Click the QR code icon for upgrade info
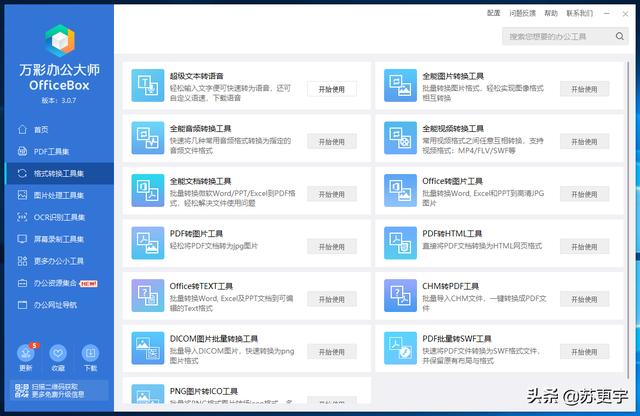This screenshot has height=416, width=640. [x=22, y=390]
